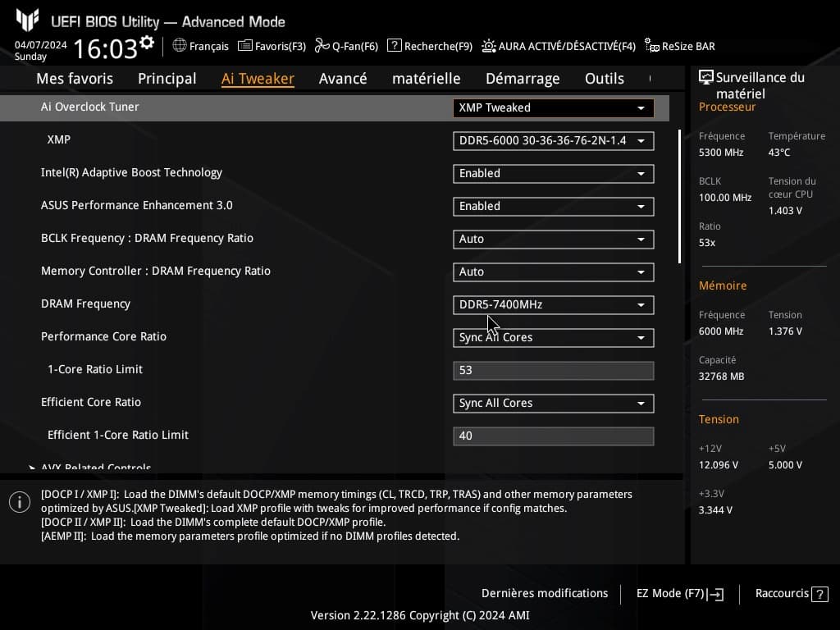Screen dimensions: 840x630
Task: Click the Processeur section heading
Action: (727, 107)
